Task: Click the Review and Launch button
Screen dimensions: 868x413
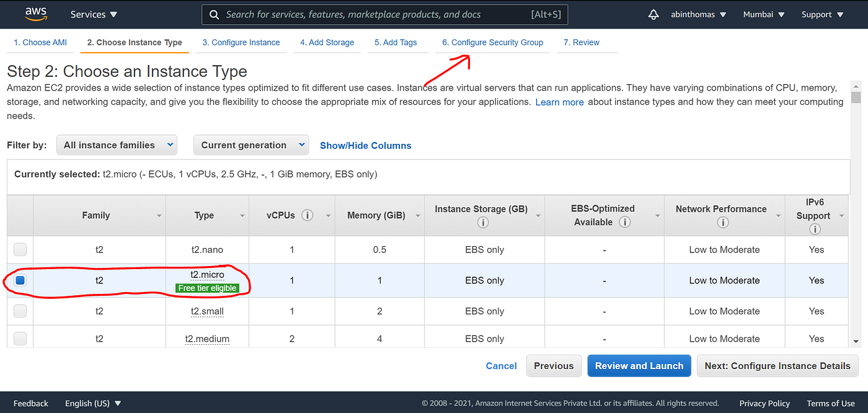Action: (x=639, y=366)
